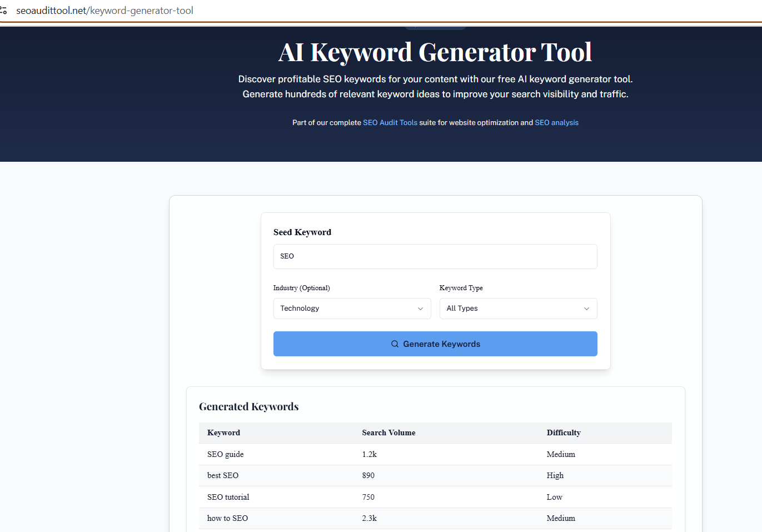Click the High difficulty for best SEO
Viewport: 762px width, 532px height.
point(555,475)
